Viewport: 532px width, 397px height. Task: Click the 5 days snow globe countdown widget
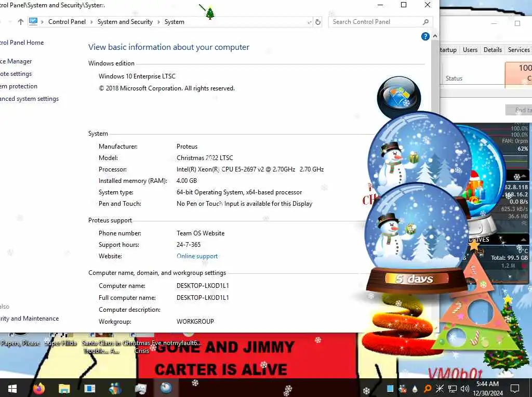coord(417,239)
